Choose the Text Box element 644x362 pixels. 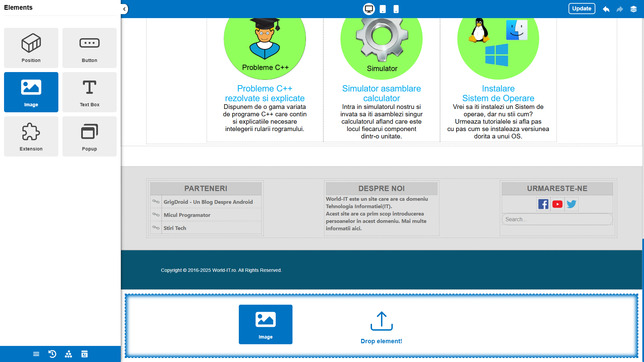(89, 92)
